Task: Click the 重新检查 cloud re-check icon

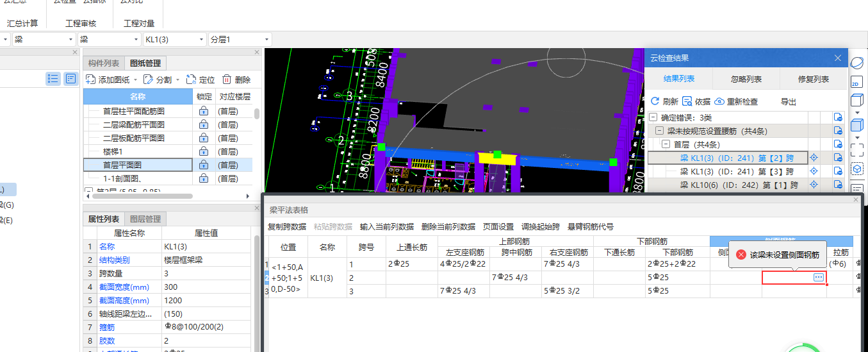Action: pyautogui.click(x=719, y=101)
